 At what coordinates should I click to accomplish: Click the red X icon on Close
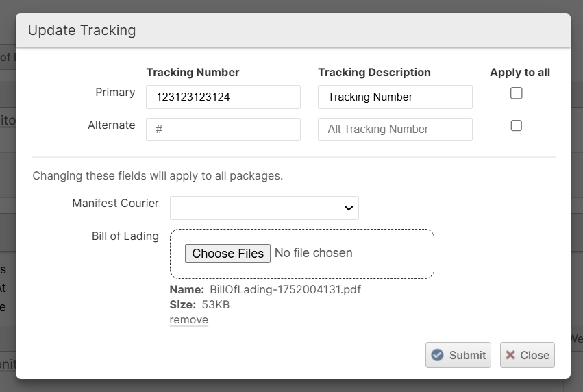point(510,355)
